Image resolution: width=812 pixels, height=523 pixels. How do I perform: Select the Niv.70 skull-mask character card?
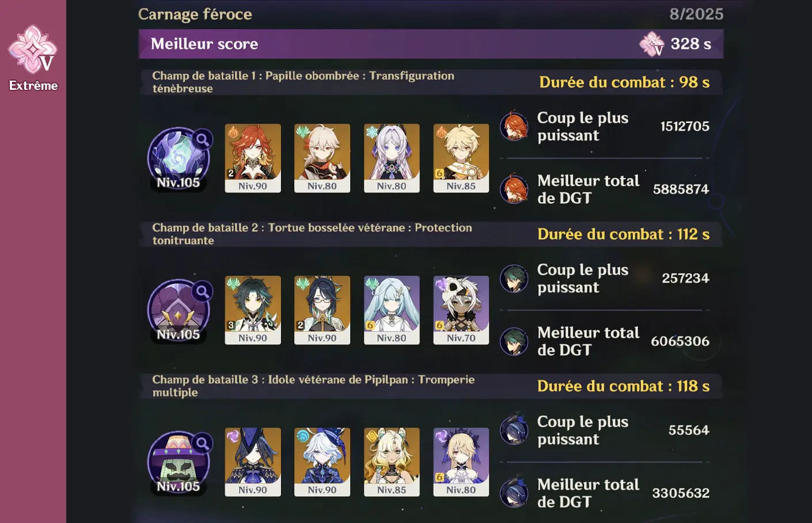461,310
